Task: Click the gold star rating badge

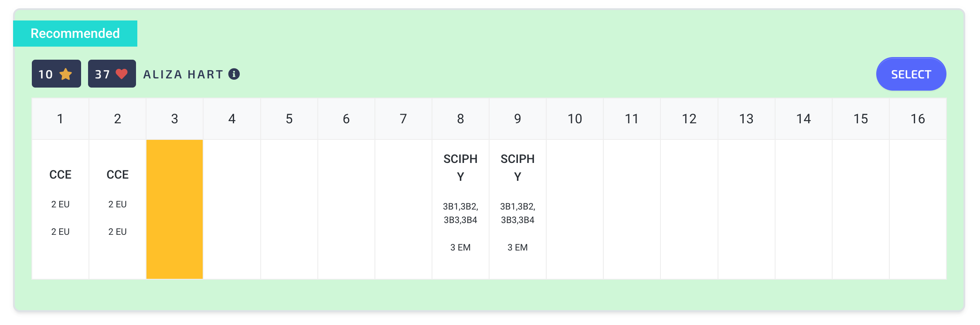Action: [56, 74]
